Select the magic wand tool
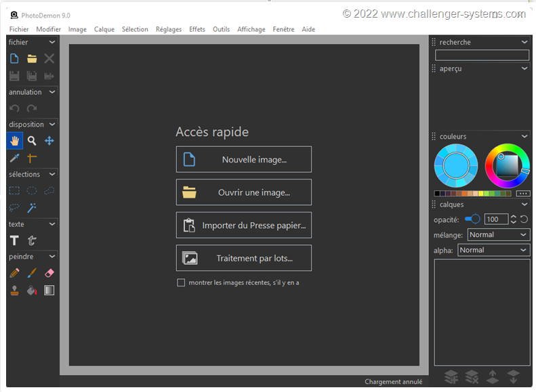Image resolution: width=536 pixels, height=392 pixels. (32, 208)
